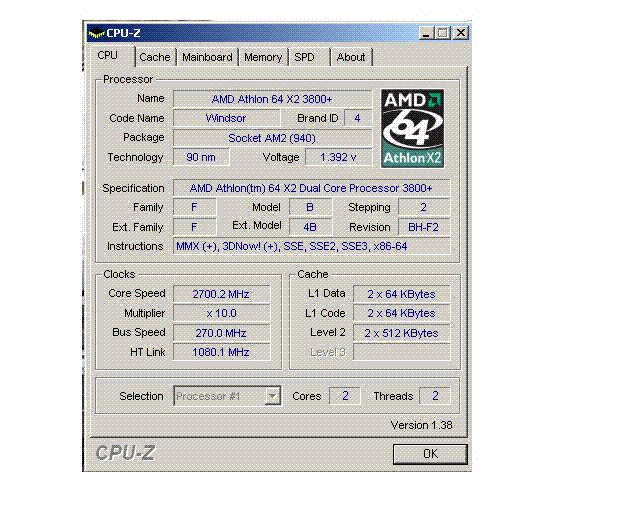Close the CPU-Z window

coord(461,33)
